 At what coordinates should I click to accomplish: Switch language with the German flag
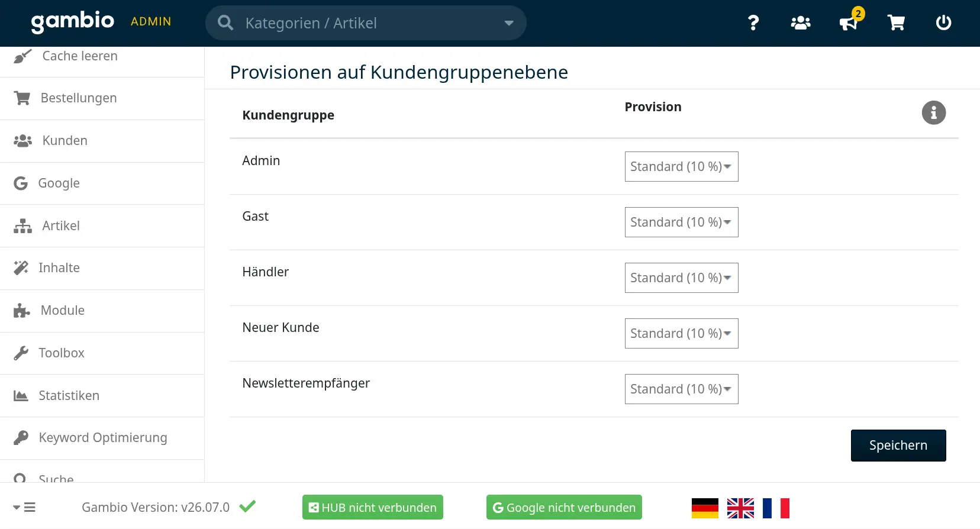point(705,508)
